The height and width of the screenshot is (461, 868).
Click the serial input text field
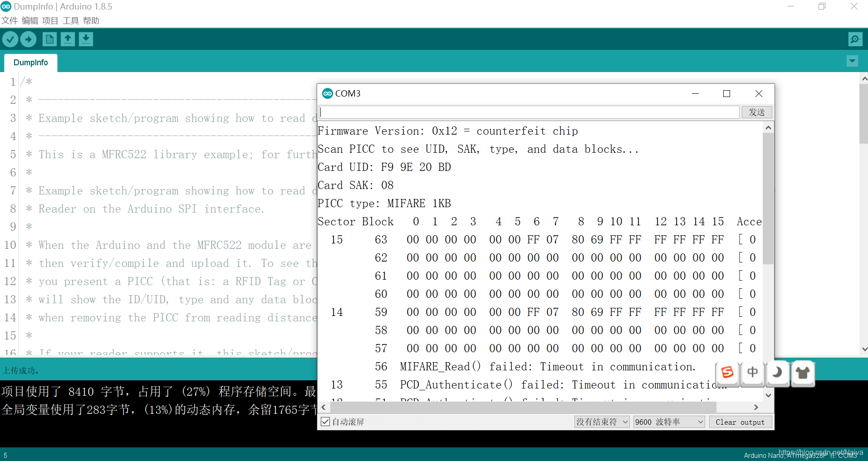(x=529, y=112)
